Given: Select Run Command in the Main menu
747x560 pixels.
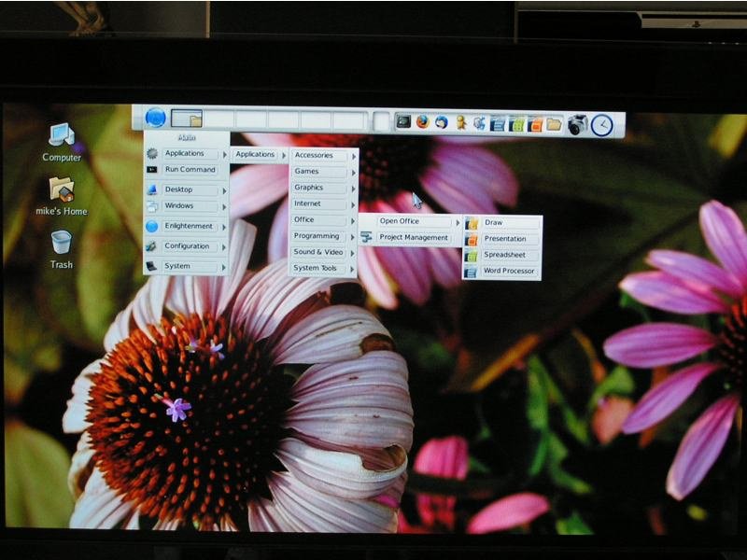Looking at the screenshot, I should point(190,170).
